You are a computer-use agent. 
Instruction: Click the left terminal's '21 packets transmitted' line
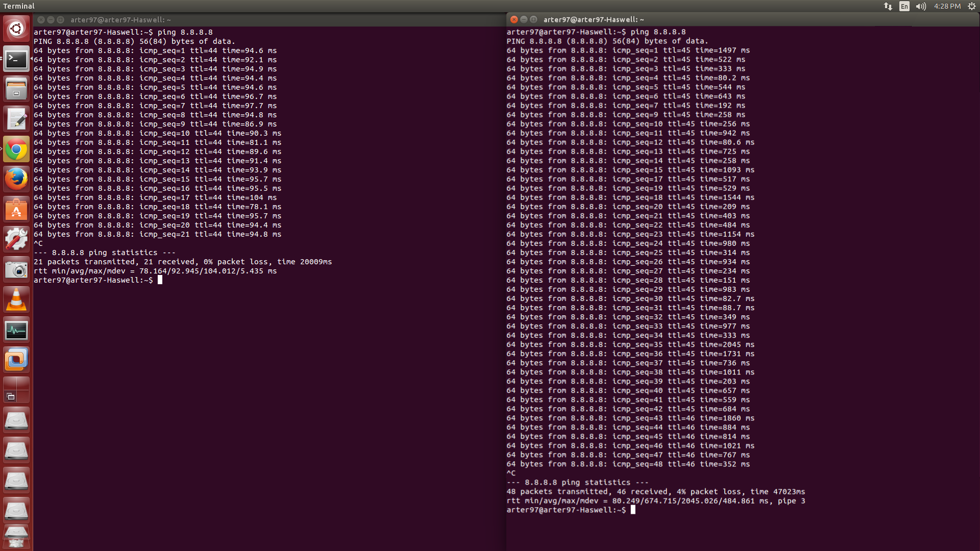click(183, 262)
